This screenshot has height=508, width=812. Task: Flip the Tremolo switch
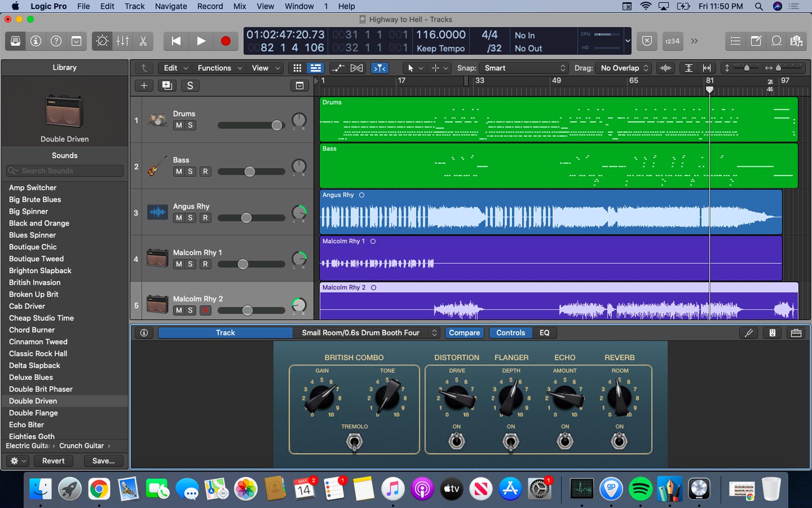click(x=355, y=441)
